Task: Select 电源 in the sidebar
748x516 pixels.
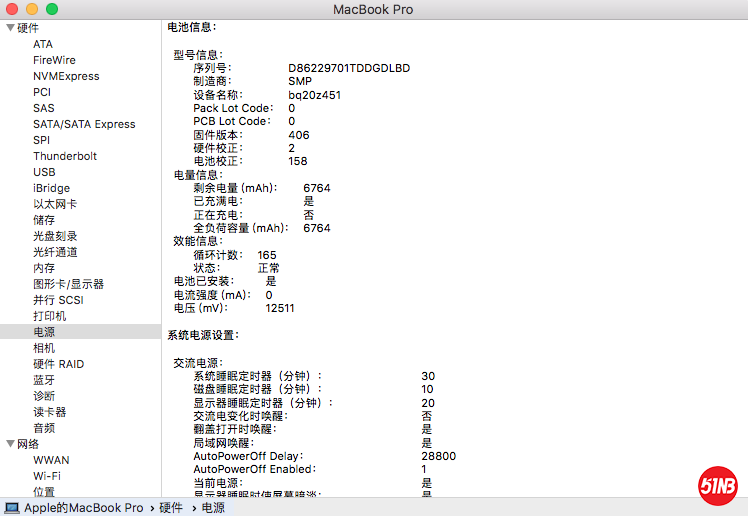Action: [44, 332]
